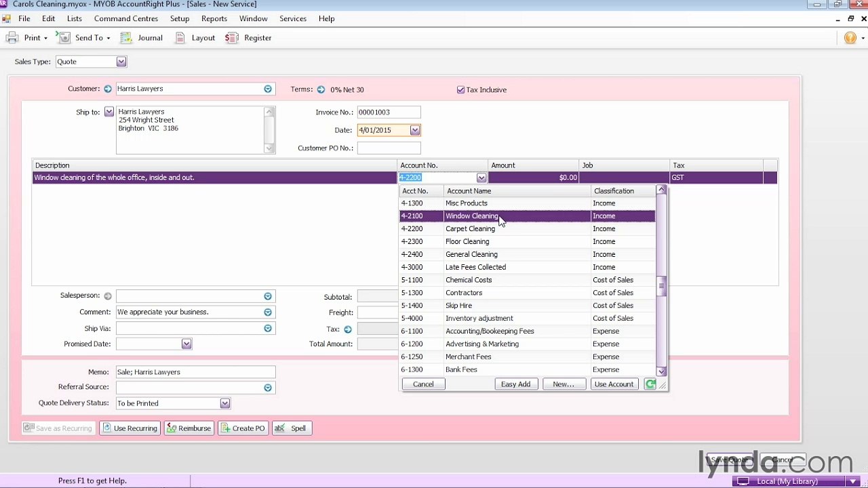Click the green refresh icon in account list
The width and height of the screenshot is (868, 488).
coord(650,384)
